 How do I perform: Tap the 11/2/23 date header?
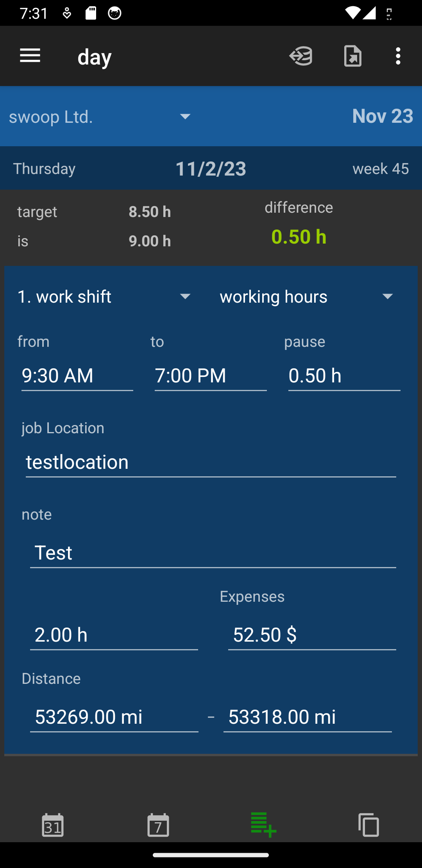coord(211,169)
